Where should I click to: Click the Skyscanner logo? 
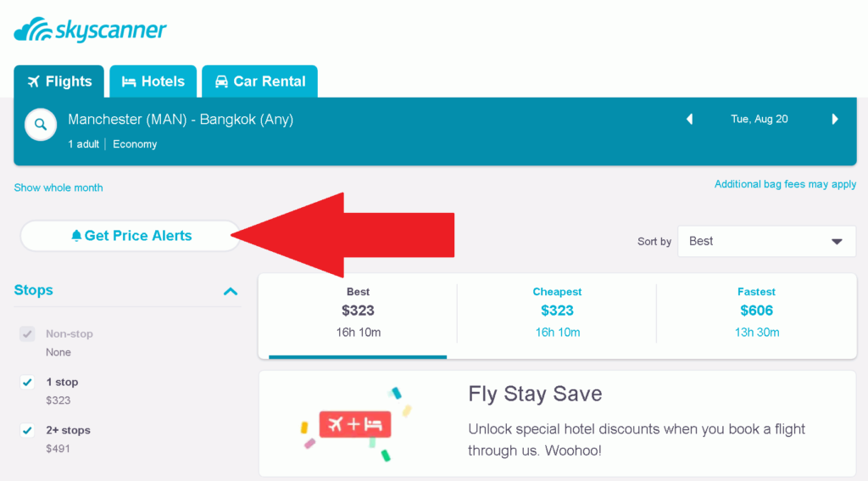pos(91,31)
